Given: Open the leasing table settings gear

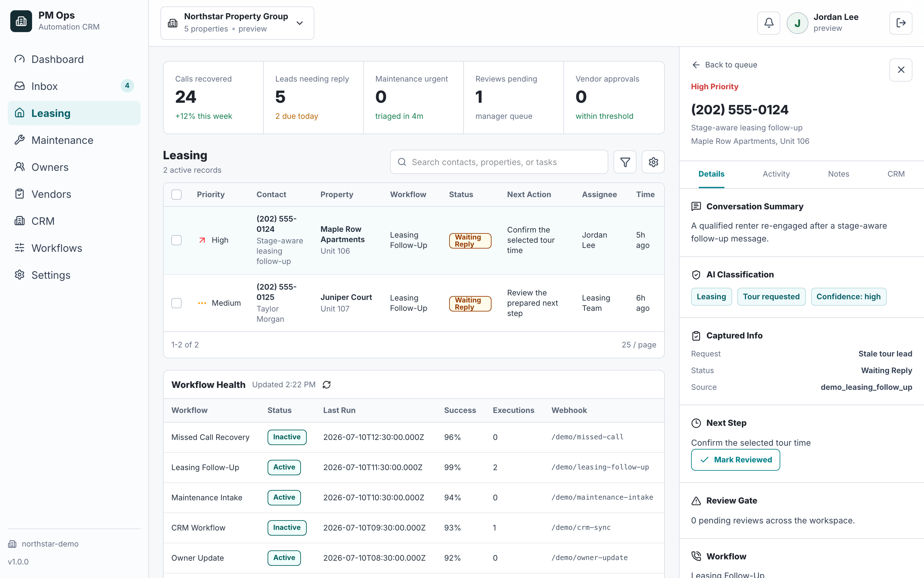Looking at the screenshot, I should coord(653,162).
